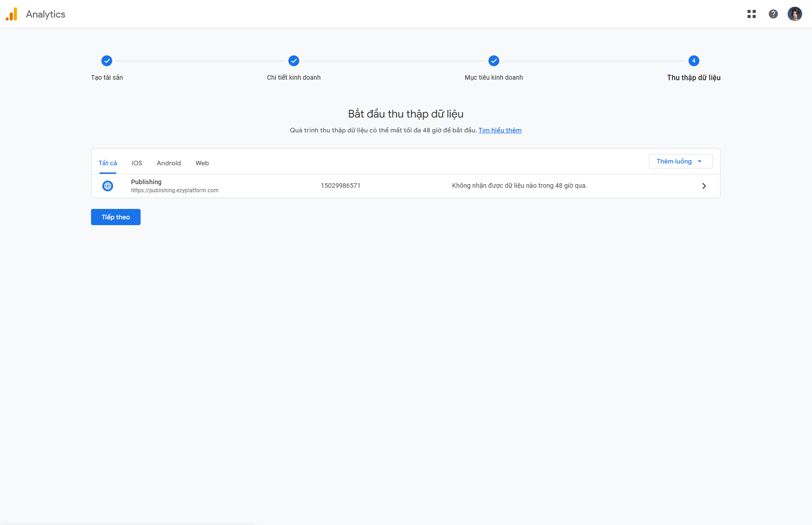
Task: Open the Thêm luồng dropdown
Action: pyautogui.click(x=680, y=161)
